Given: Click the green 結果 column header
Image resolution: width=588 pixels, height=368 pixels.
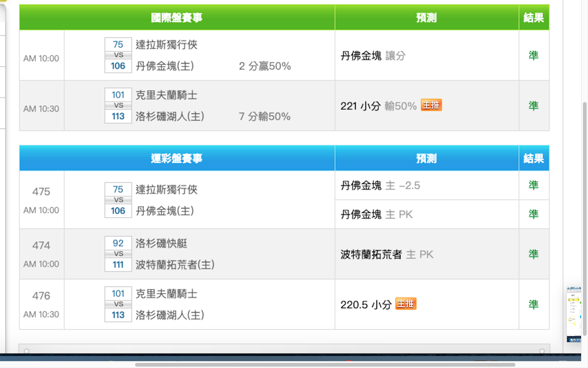Looking at the screenshot, I should pyautogui.click(x=534, y=18).
